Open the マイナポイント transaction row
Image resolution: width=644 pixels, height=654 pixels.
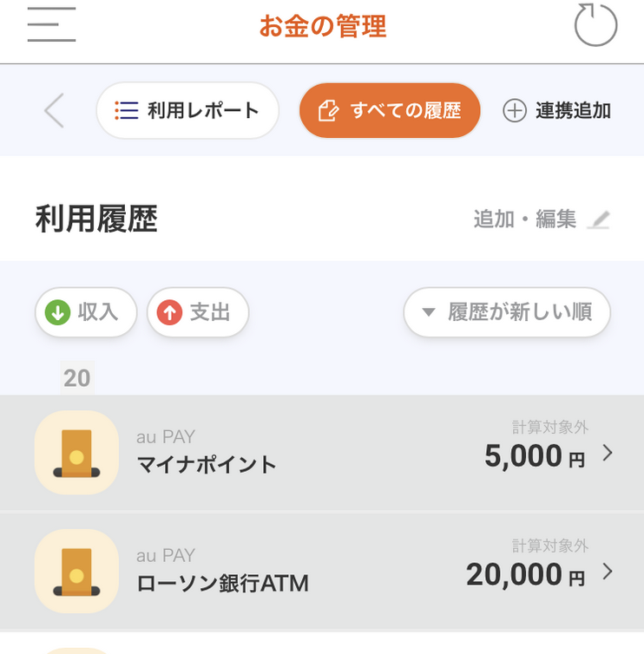322,453
